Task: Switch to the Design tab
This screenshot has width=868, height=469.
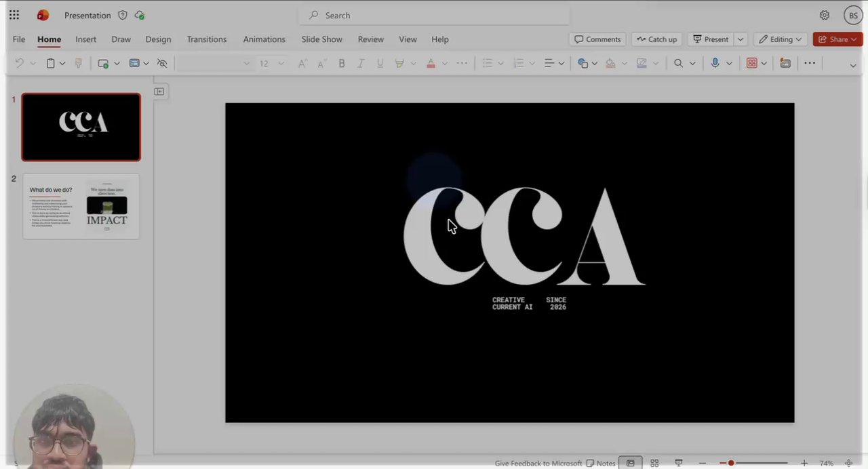Action: [158, 39]
